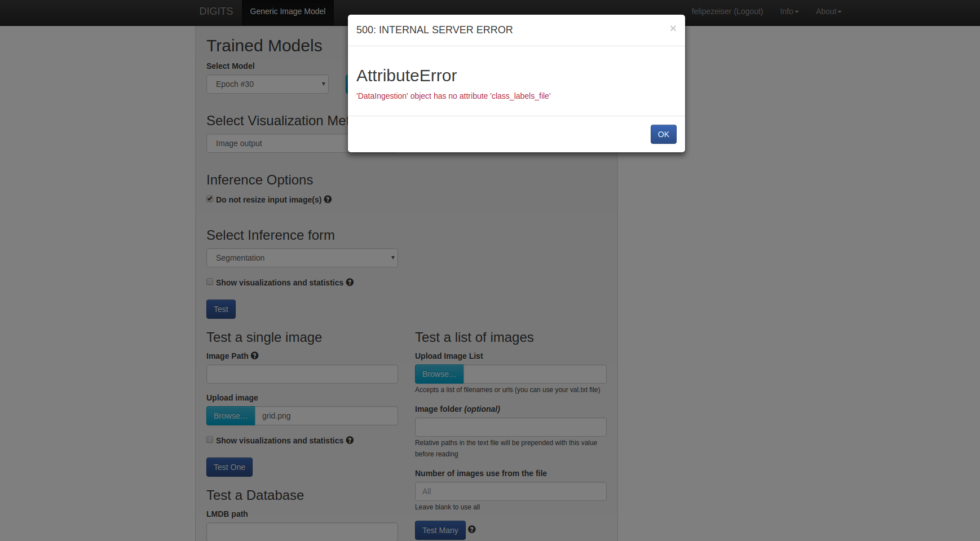Enable Show visualizations checkbox above Test button
Screen dimensions: 980x541
(210, 282)
